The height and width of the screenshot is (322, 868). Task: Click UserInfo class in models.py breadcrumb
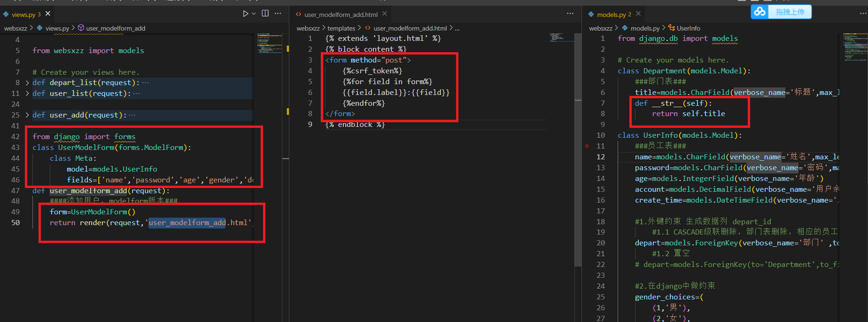point(688,28)
